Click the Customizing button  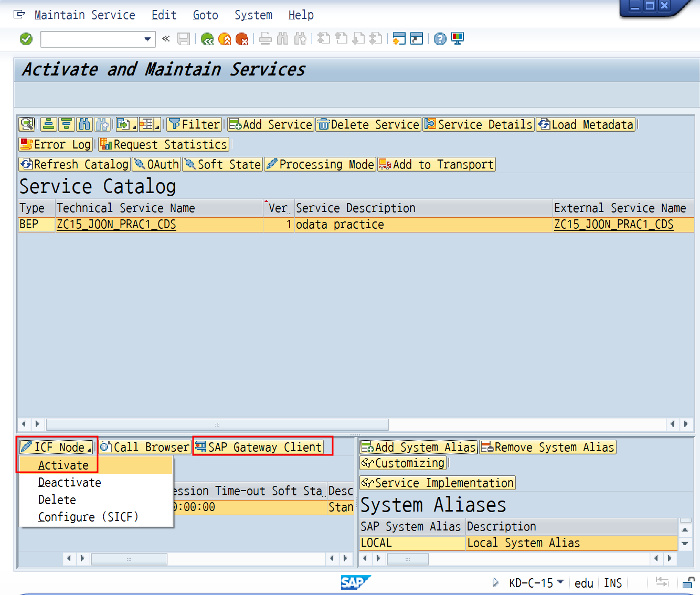click(x=403, y=463)
